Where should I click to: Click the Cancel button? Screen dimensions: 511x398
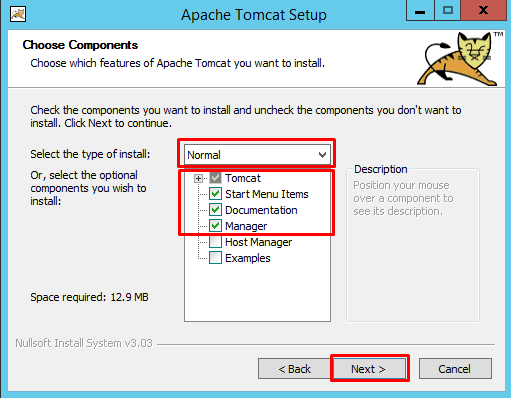pos(455,369)
